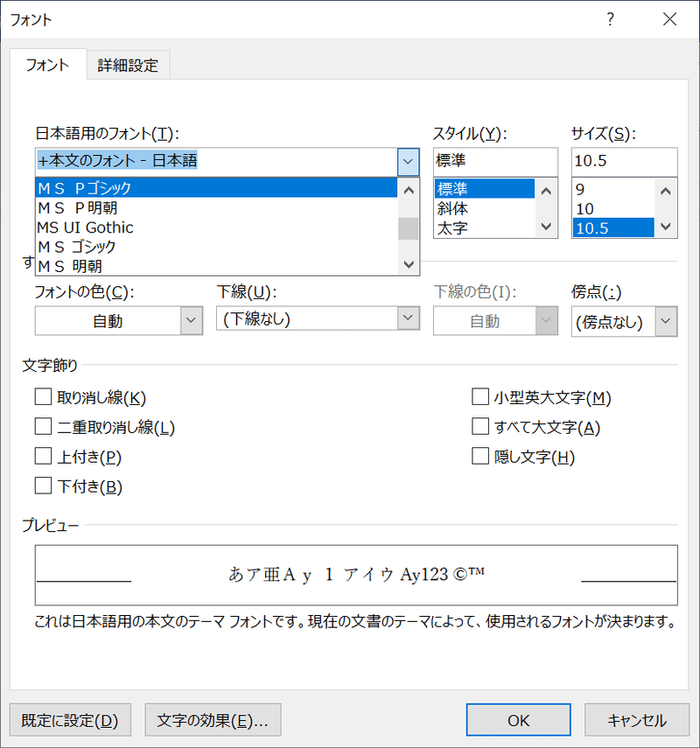The width and height of the screenshot is (700, 748).
Task: Click 文字の効果 button
Action: [x=213, y=720]
